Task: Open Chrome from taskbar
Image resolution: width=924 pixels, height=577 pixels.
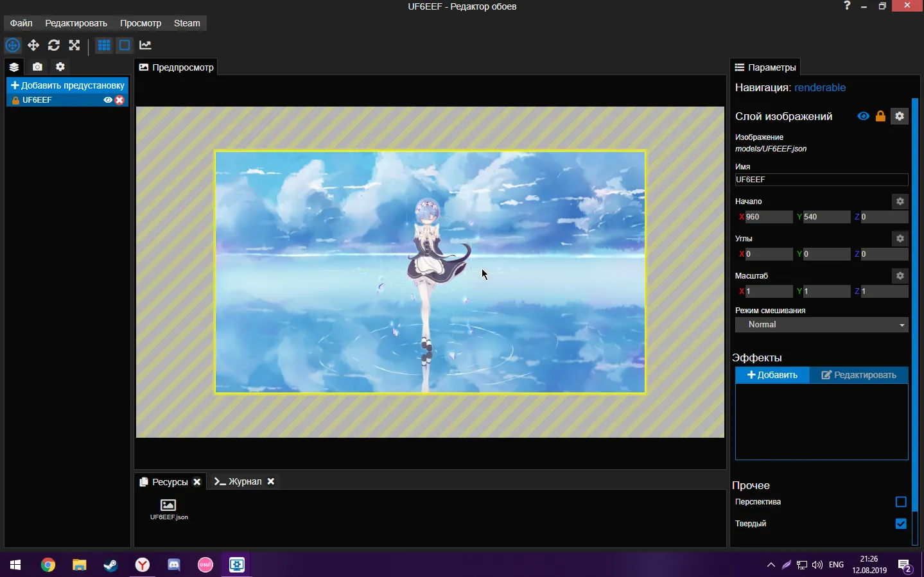Action: [48, 565]
